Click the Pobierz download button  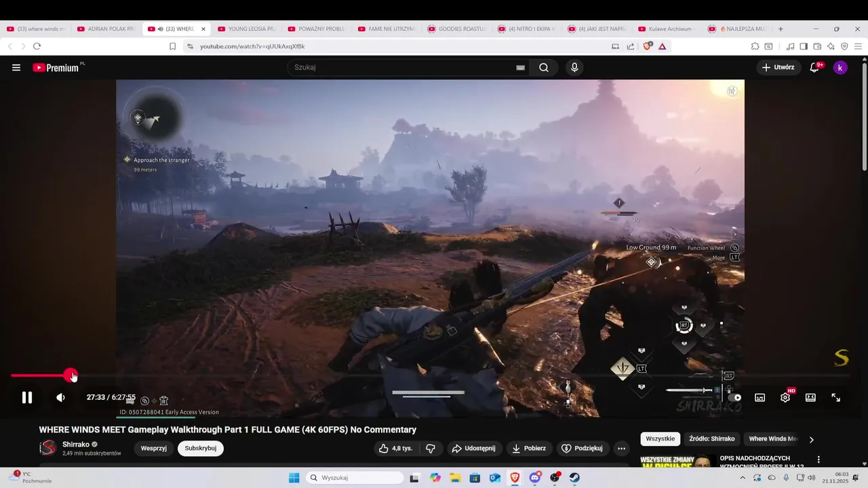(x=529, y=448)
